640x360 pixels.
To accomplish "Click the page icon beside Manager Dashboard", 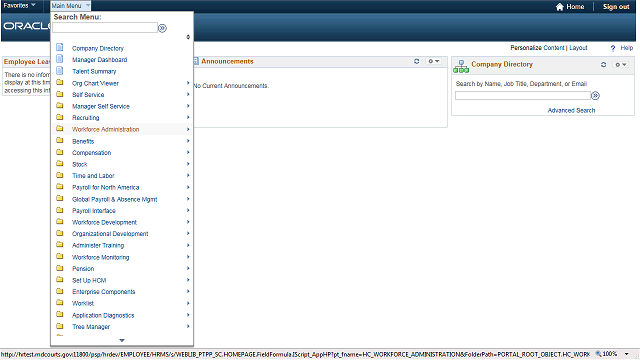I will coord(60,59).
